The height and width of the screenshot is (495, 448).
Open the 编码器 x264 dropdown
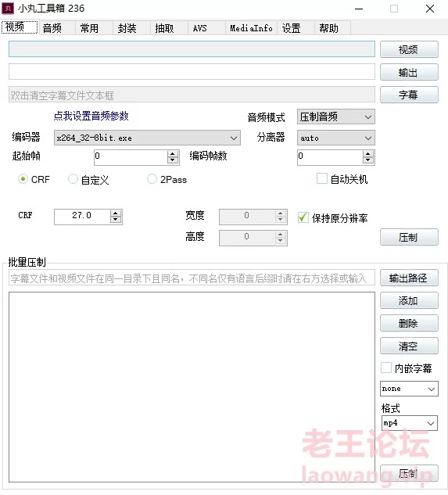click(147, 138)
